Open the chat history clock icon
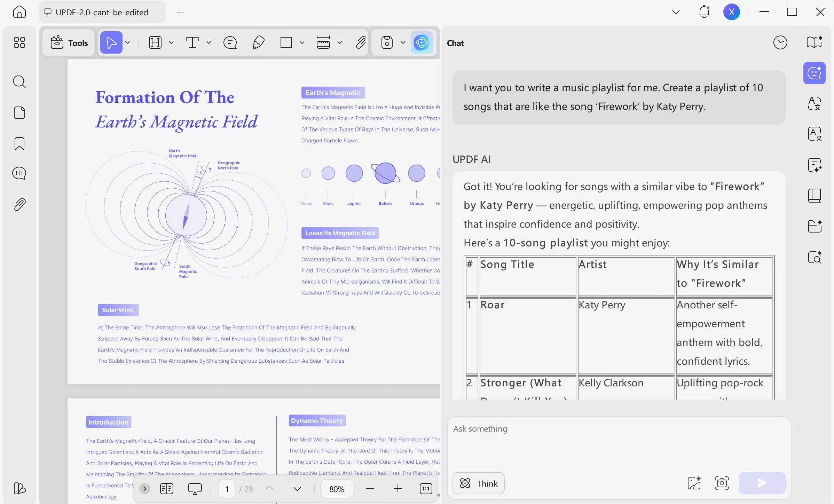 coord(780,42)
